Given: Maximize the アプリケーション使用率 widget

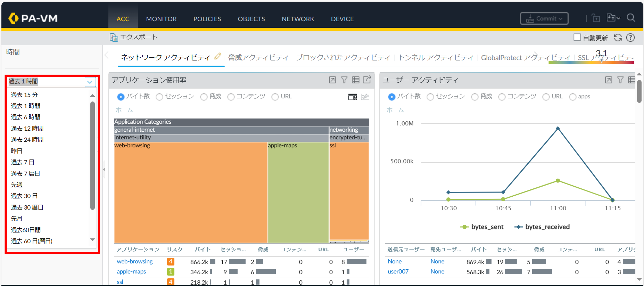Looking at the screenshot, I should (332, 80).
